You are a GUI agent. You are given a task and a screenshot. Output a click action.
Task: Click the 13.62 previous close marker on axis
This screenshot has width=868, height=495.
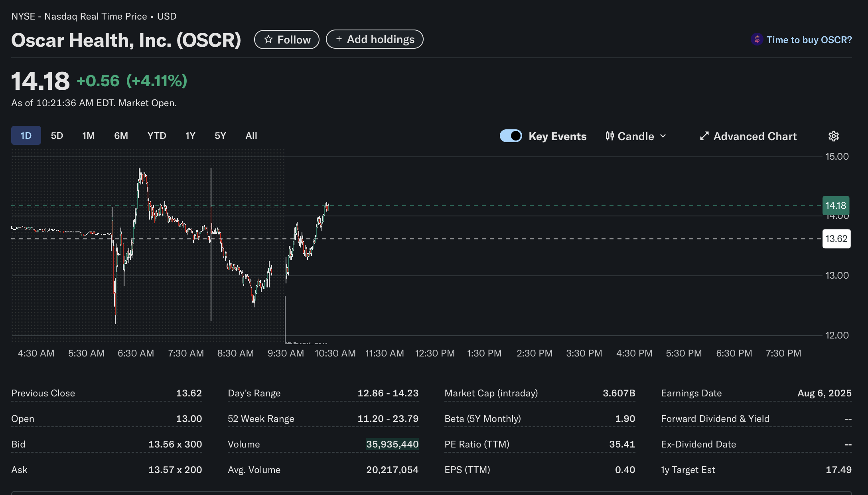point(836,239)
